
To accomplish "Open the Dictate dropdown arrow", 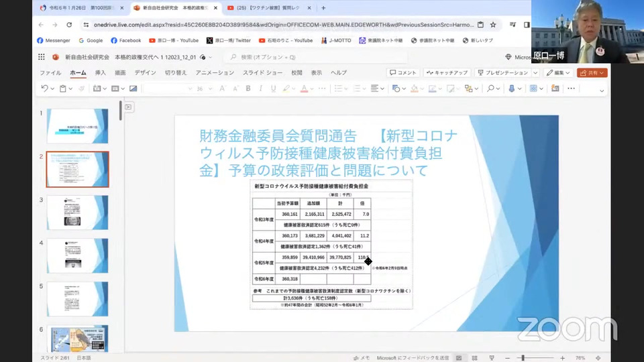I will [x=519, y=88].
